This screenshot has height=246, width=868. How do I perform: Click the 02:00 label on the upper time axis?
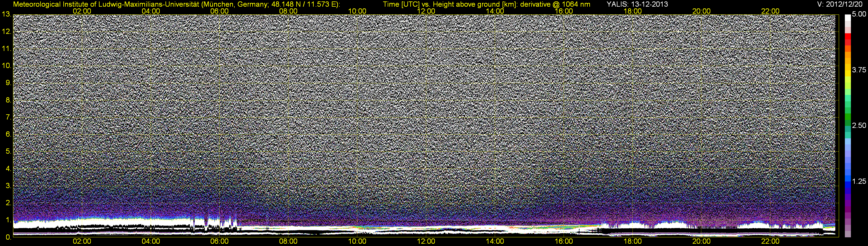(82, 11)
